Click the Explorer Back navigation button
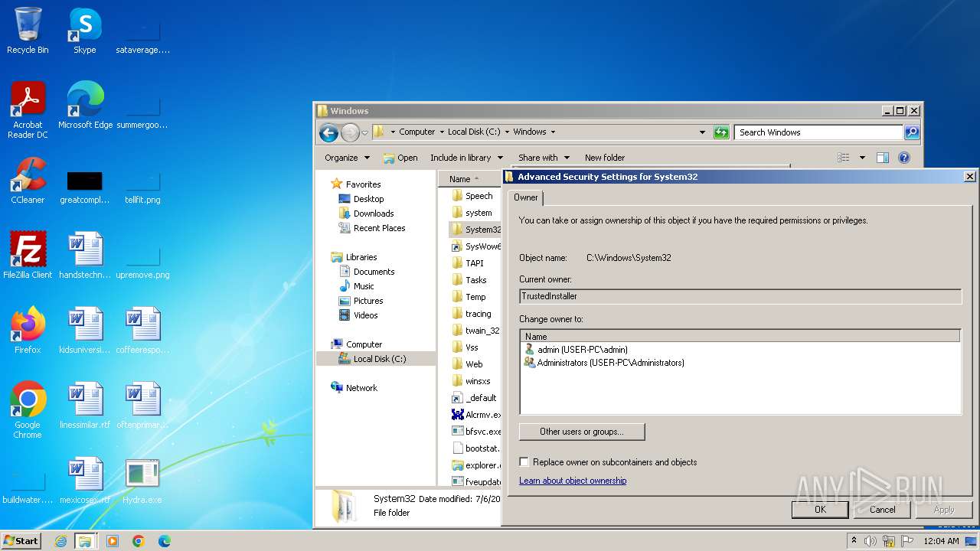980x551 pixels. [x=328, y=132]
